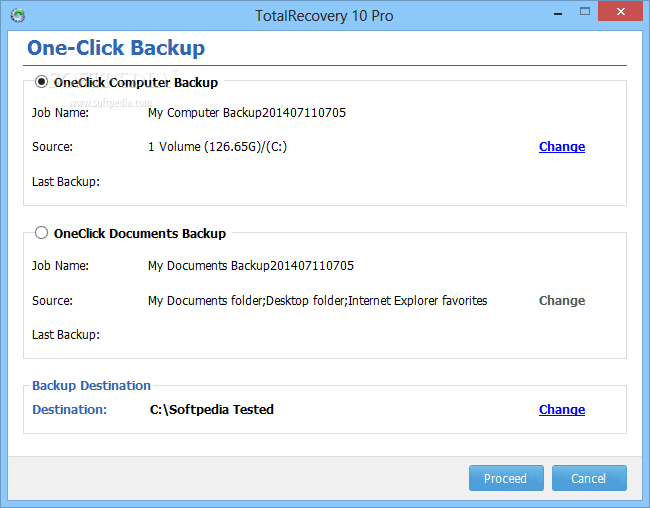This screenshot has height=508, width=650.
Task: Click the My Documents folder;Desktop folder source text
Action: pos(318,301)
